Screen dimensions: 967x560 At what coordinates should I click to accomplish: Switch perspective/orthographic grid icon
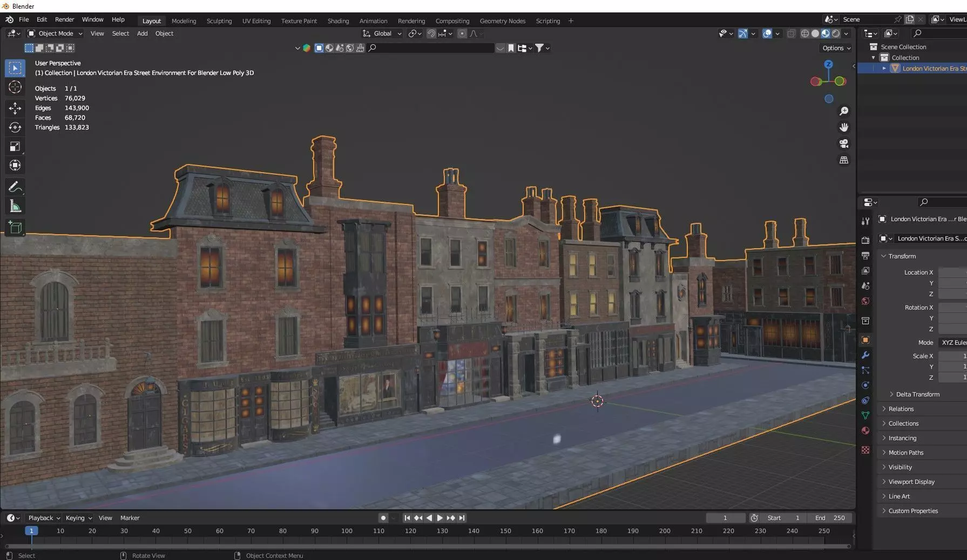pyautogui.click(x=844, y=160)
